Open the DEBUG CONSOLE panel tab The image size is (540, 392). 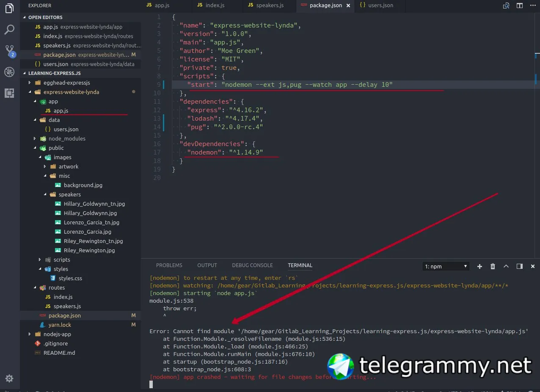pyautogui.click(x=252, y=265)
